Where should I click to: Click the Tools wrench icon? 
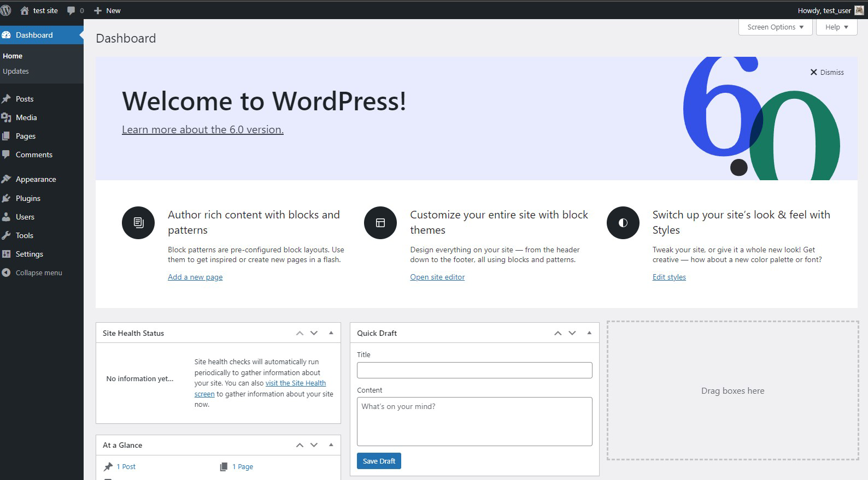coord(6,235)
